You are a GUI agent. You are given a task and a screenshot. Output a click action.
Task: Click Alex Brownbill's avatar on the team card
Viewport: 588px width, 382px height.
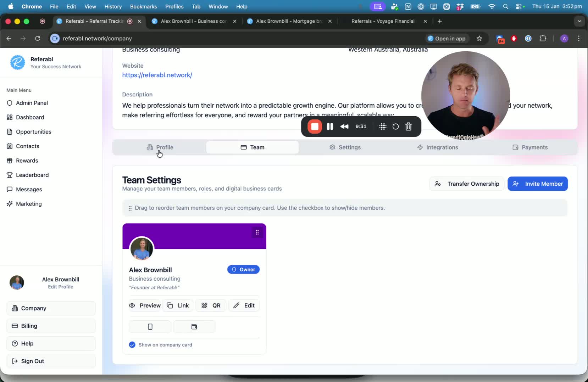click(x=142, y=249)
